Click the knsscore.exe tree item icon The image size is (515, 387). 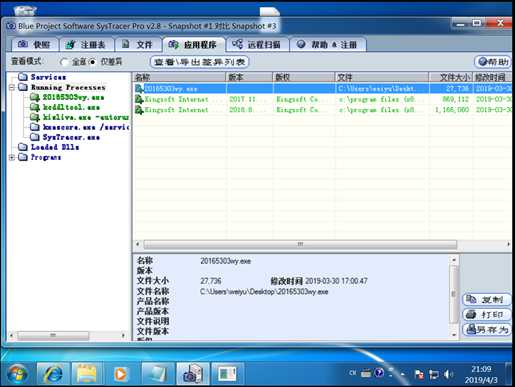pos(35,127)
